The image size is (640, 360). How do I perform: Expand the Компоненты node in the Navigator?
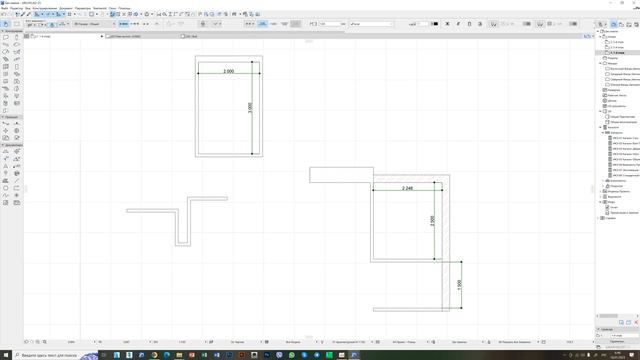pos(603,180)
